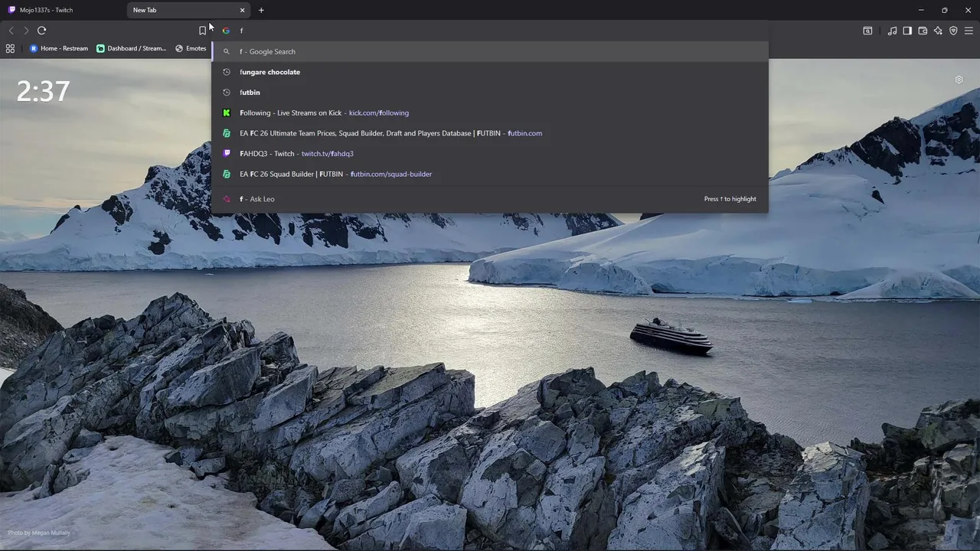Open 'EA FC 26 Ultimate Team Prices' FUTBIN suggestion
The height and width of the screenshot is (551, 980).
[x=490, y=133]
